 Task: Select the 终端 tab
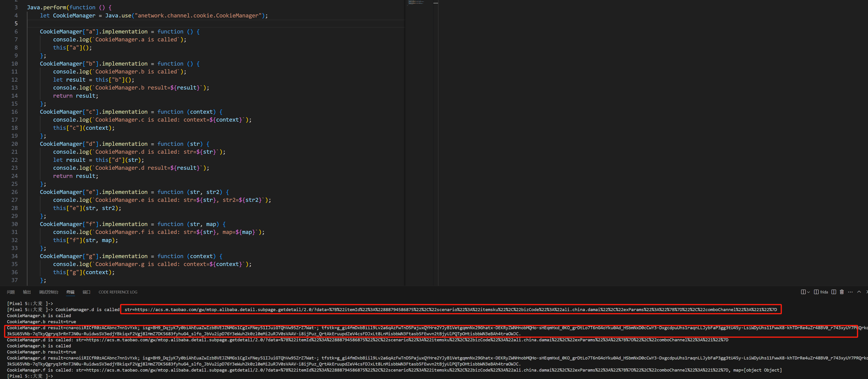70,292
